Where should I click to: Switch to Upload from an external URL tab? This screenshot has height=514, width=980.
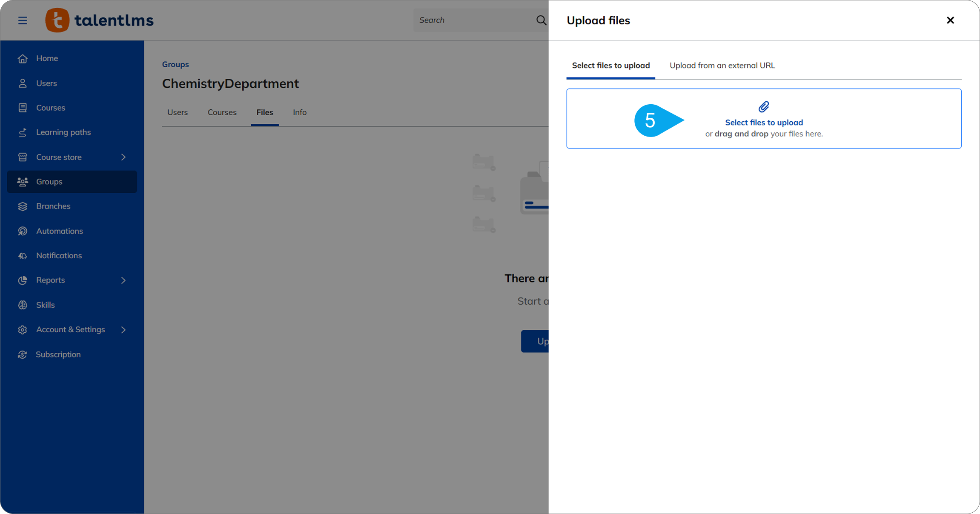pos(722,66)
